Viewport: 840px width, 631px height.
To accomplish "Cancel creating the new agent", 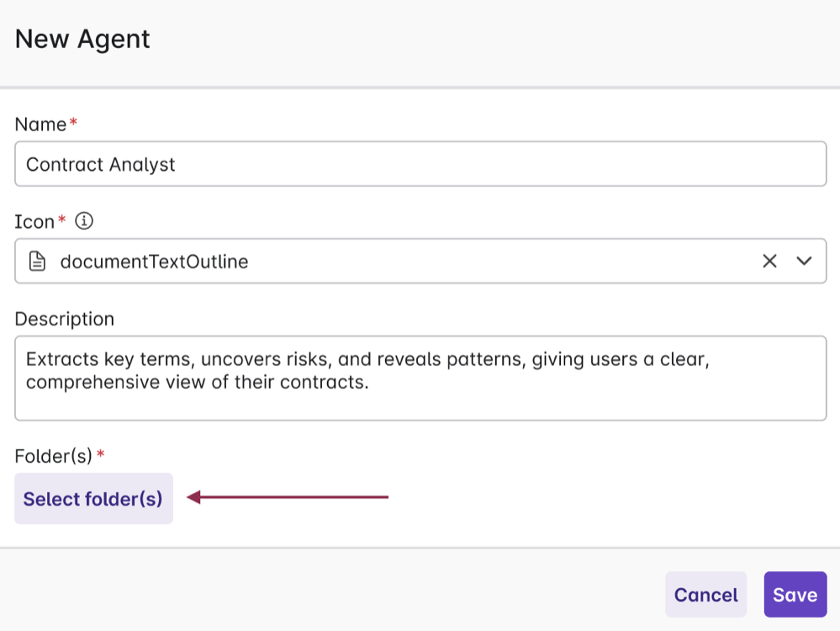I will [705, 594].
